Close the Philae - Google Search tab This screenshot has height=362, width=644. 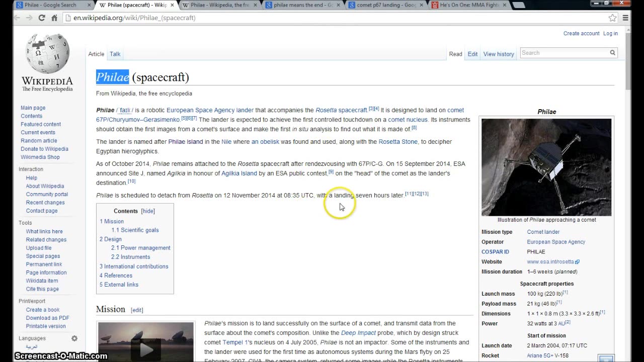pyautogui.click(x=88, y=5)
